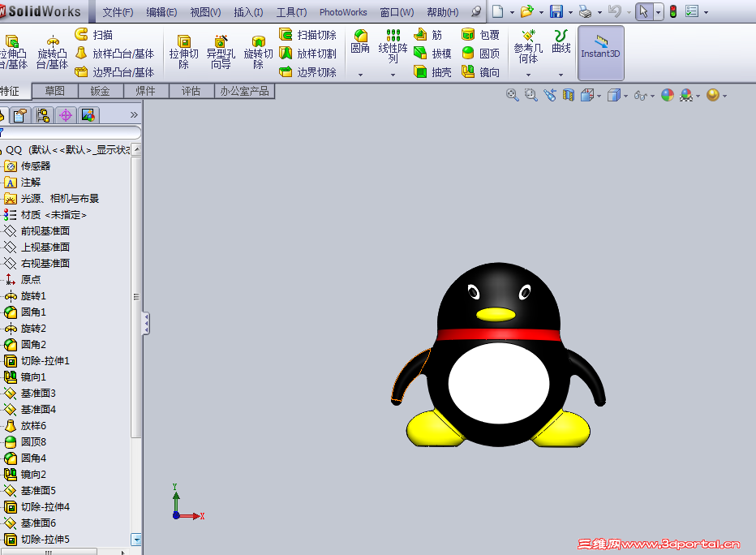The height and width of the screenshot is (555, 756).
Task: Open the 参考几何体 dropdown arrow
Action: click(x=528, y=75)
